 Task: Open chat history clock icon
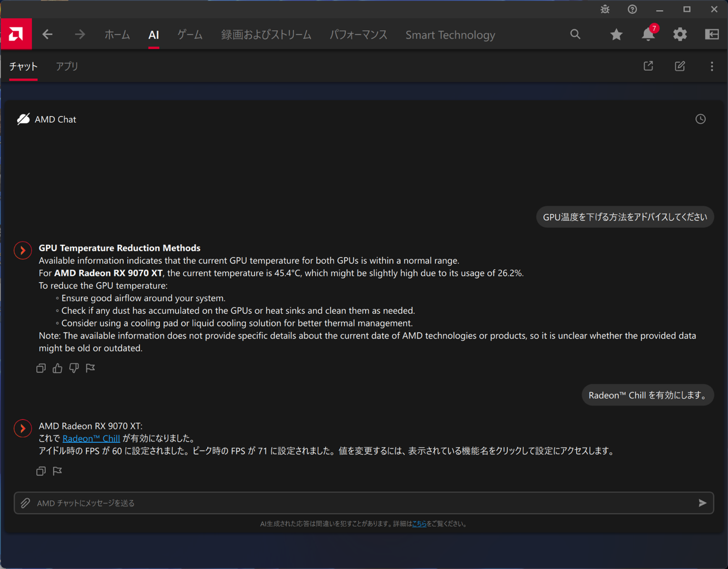click(701, 119)
